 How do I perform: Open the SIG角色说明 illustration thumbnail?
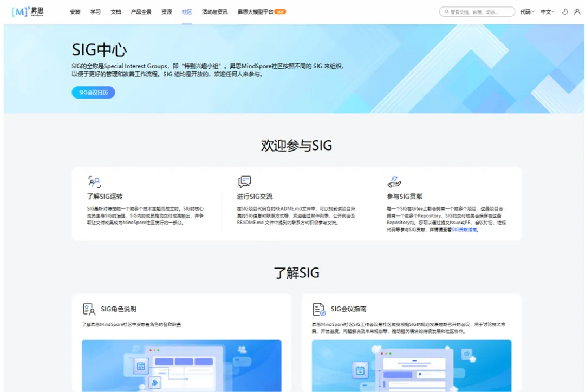click(x=181, y=365)
